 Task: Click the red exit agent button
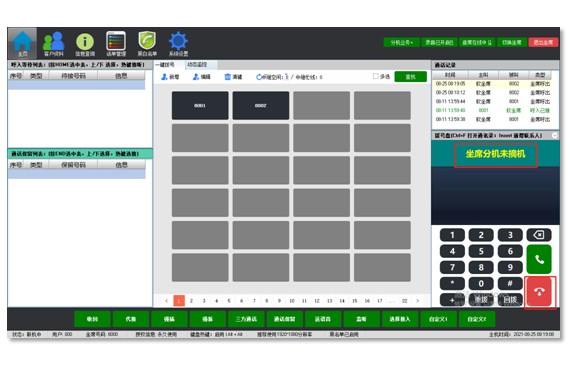543,43
